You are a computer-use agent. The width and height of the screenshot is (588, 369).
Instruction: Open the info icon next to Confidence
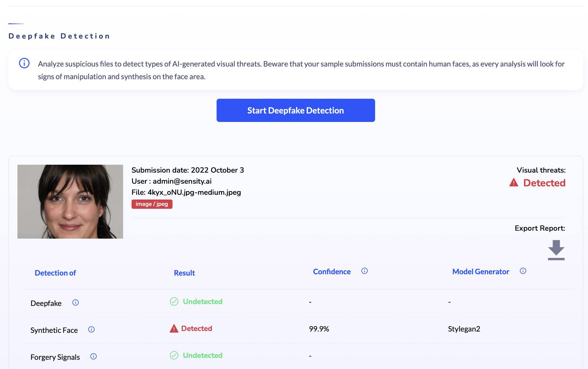[x=364, y=271]
